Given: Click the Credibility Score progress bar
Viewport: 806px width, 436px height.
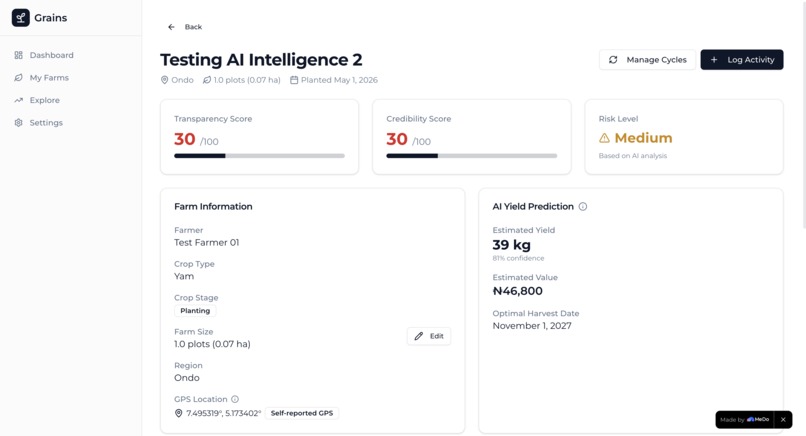Looking at the screenshot, I should pyautogui.click(x=471, y=156).
